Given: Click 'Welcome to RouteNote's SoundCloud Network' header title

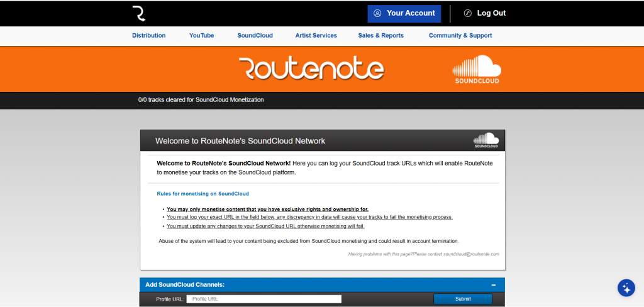Looking at the screenshot, I should pyautogui.click(x=240, y=141).
